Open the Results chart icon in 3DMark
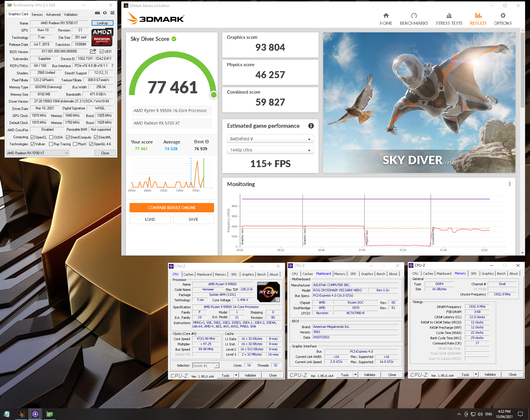 click(478, 15)
